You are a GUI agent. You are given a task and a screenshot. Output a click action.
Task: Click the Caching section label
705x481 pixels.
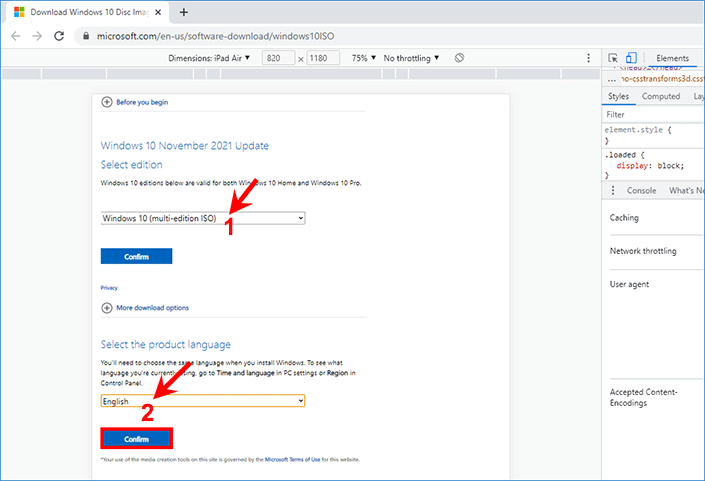(624, 218)
